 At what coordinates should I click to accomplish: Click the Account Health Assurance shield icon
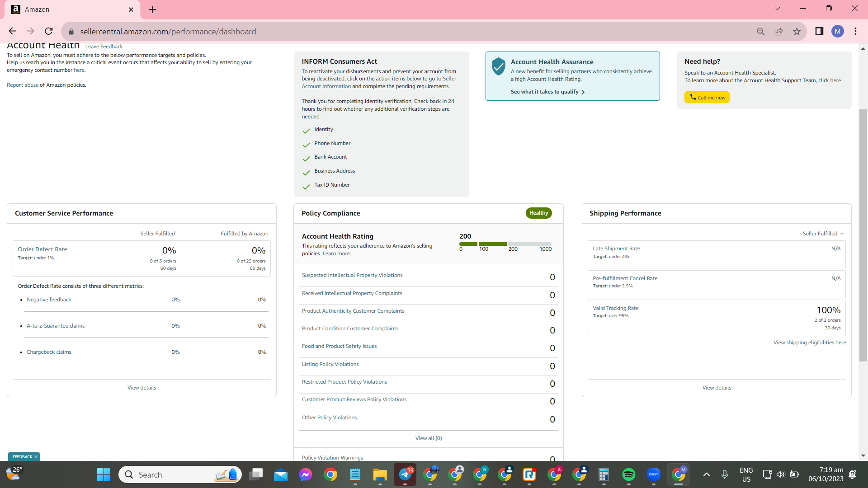[x=498, y=66]
